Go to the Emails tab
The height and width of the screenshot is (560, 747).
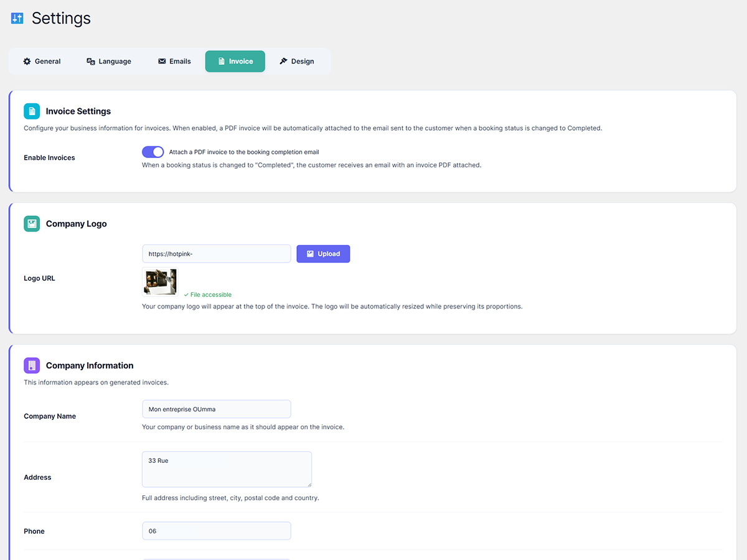(x=174, y=62)
